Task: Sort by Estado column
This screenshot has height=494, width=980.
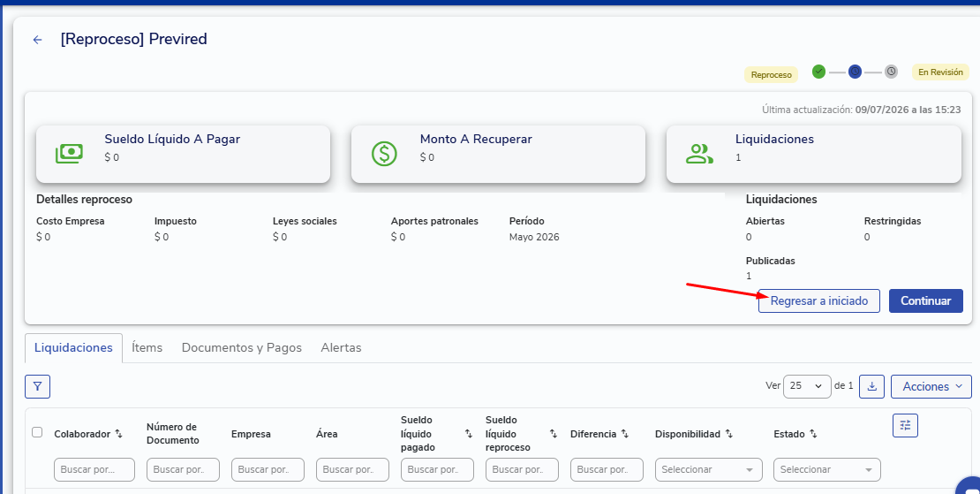Action: (x=813, y=434)
